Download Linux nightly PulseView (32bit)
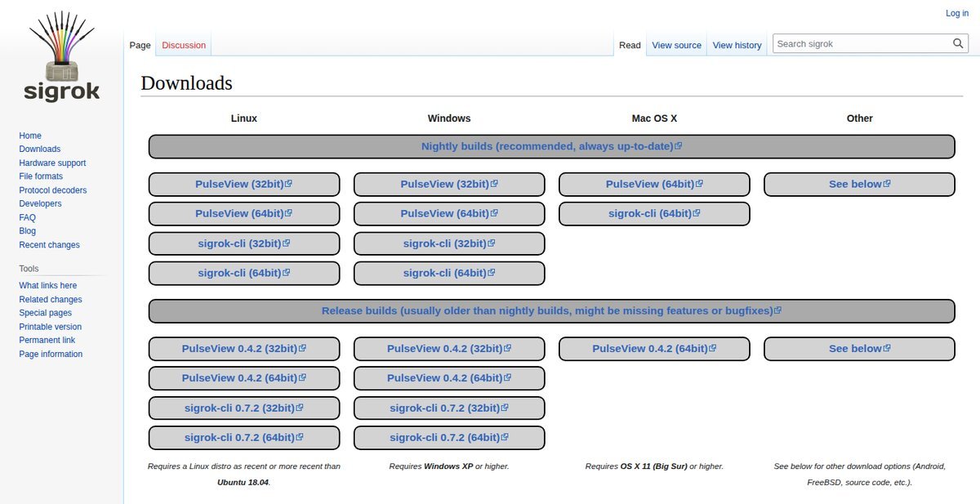The width and height of the screenshot is (980, 504). [243, 184]
